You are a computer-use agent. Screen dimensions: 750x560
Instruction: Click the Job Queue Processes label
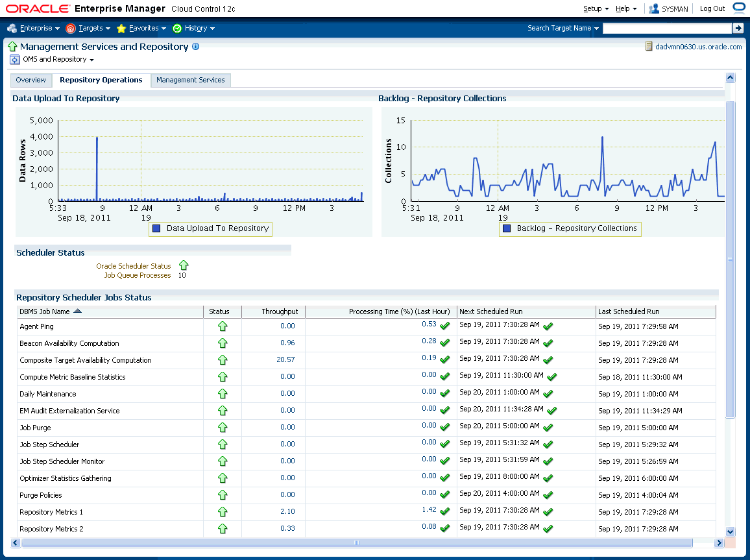[138, 275]
